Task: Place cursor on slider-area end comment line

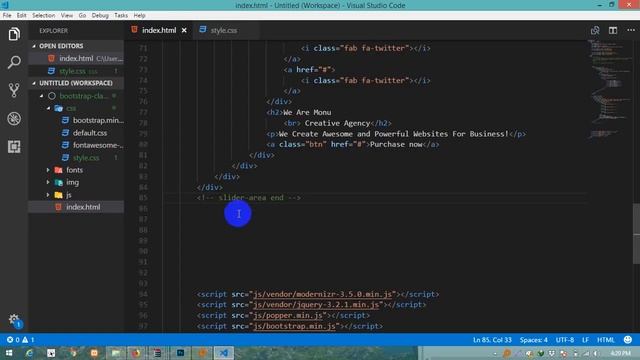Action: [248, 198]
